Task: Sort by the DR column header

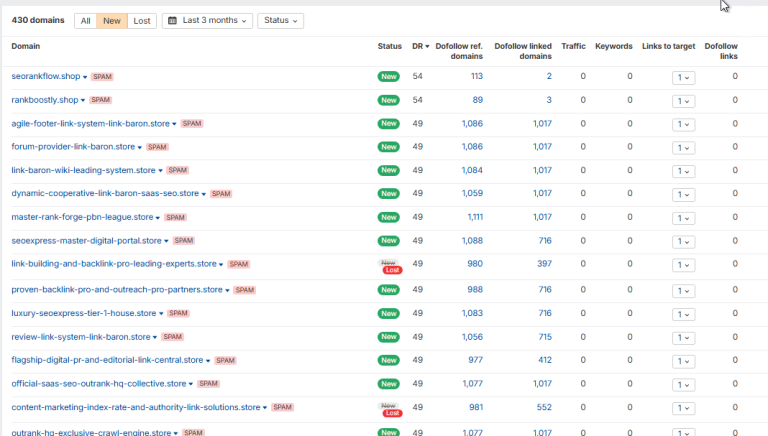Action: click(420, 46)
